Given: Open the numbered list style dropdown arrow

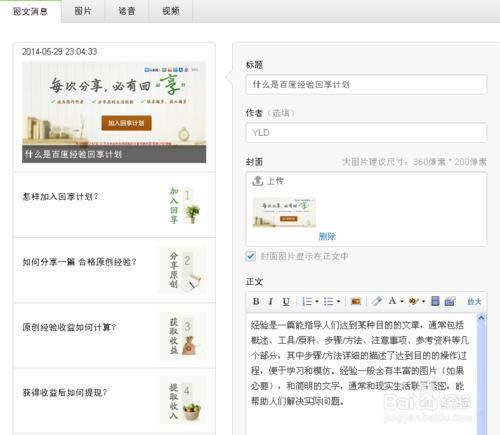Looking at the screenshot, I should tap(317, 301).
